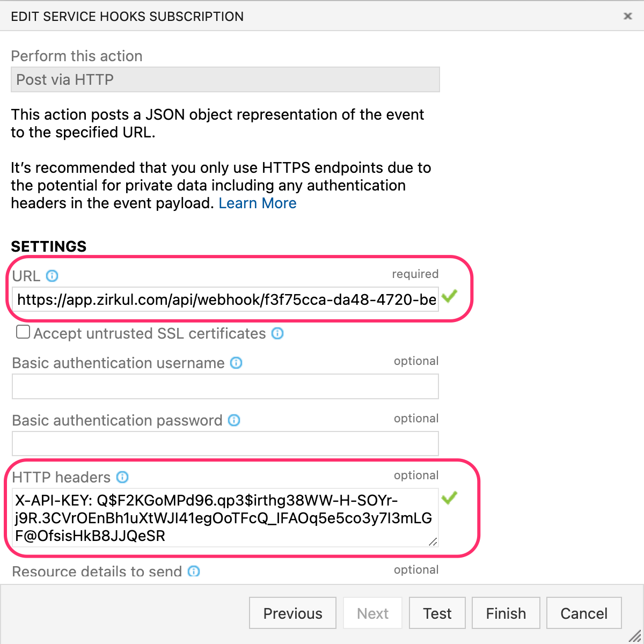Screen dimensions: 644x644
Task: Click the Basic authentication password field
Action: (x=225, y=444)
